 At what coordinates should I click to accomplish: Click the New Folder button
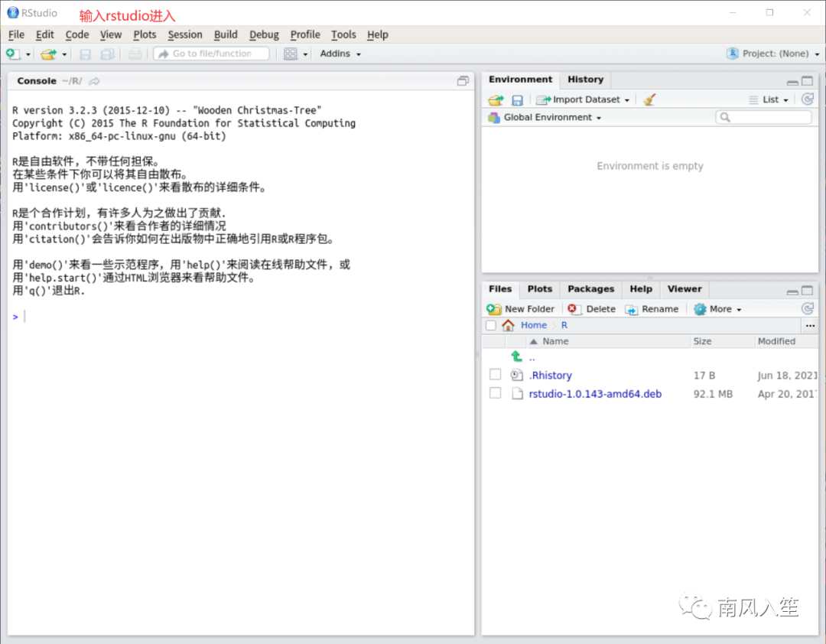tap(521, 309)
